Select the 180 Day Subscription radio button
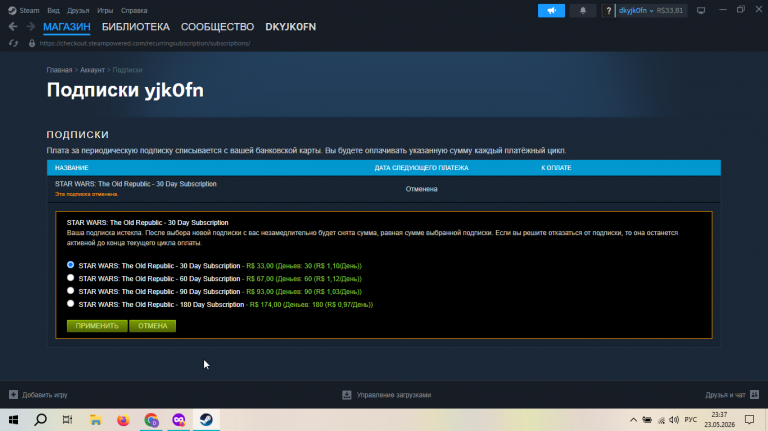 point(71,304)
